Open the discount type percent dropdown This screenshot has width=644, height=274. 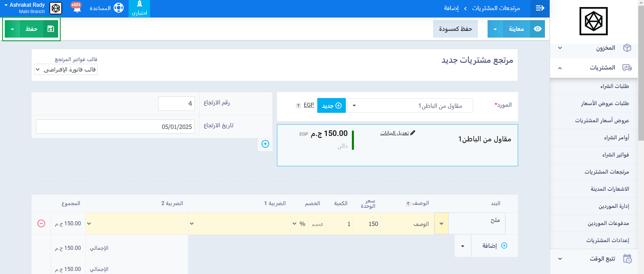[x=298, y=224]
